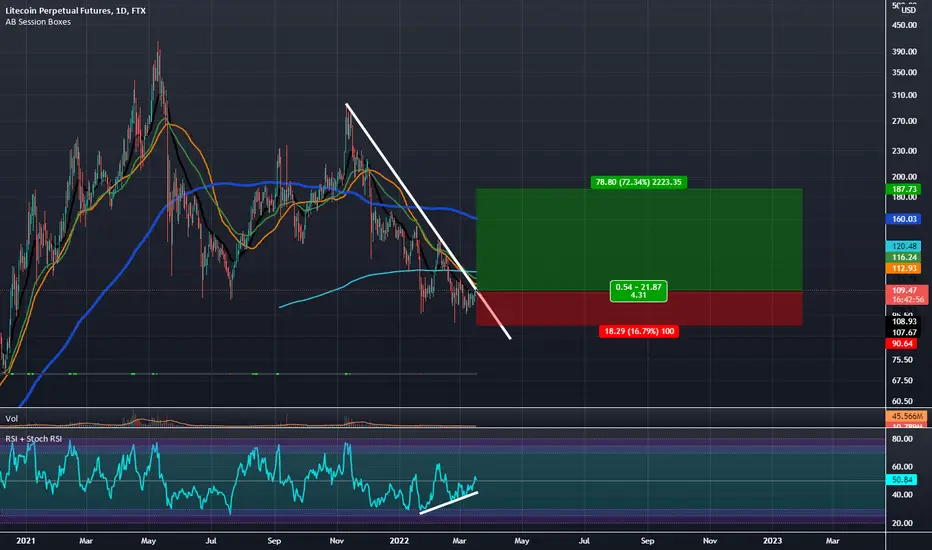The height and width of the screenshot is (550, 932).
Task: Select the green profit zone of long position
Action: (639, 240)
